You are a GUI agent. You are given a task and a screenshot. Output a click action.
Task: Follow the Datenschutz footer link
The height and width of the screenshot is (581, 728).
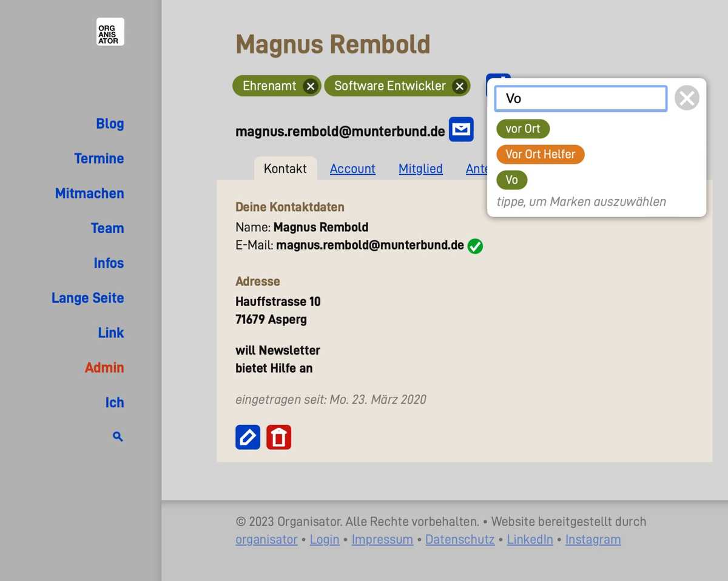[460, 539]
